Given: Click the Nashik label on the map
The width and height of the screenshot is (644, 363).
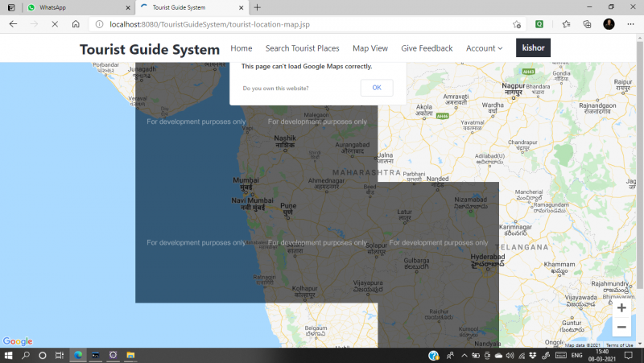Looking at the screenshot, I should point(285,142).
